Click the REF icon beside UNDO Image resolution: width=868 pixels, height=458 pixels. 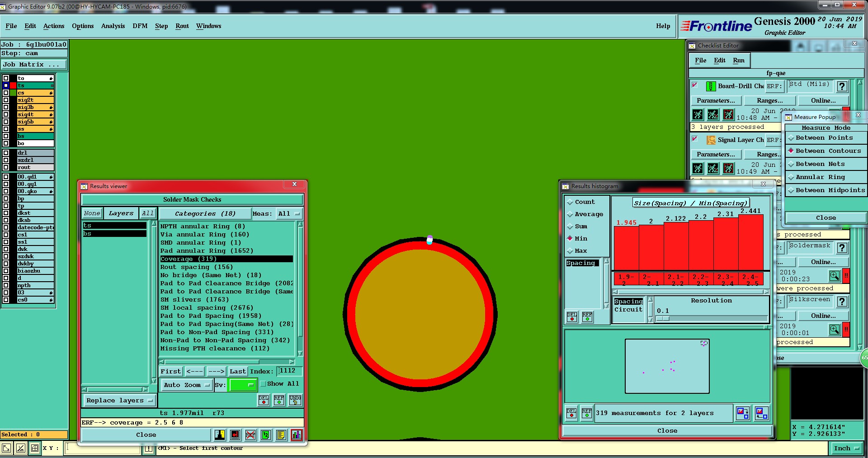click(279, 400)
